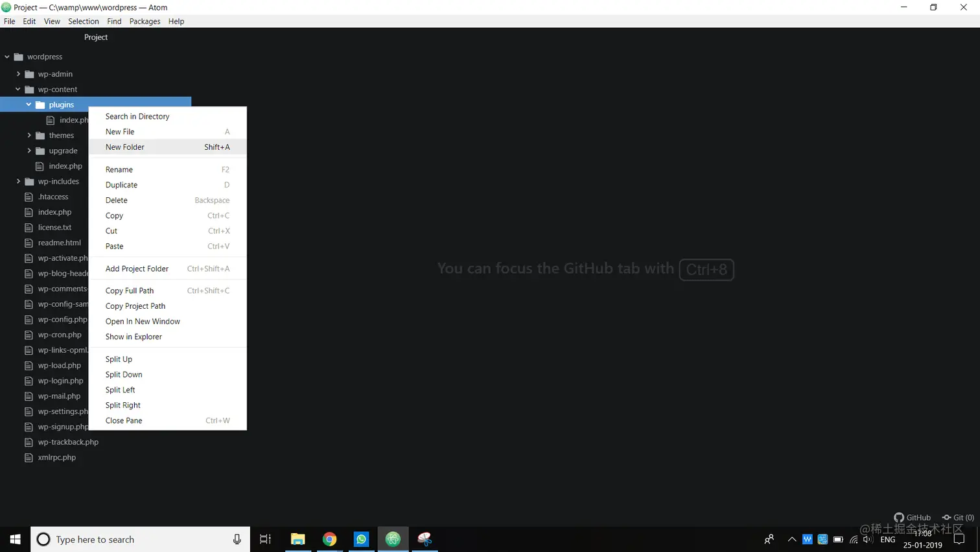Open the Packages menu
The image size is (980, 552).
(x=145, y=21)
